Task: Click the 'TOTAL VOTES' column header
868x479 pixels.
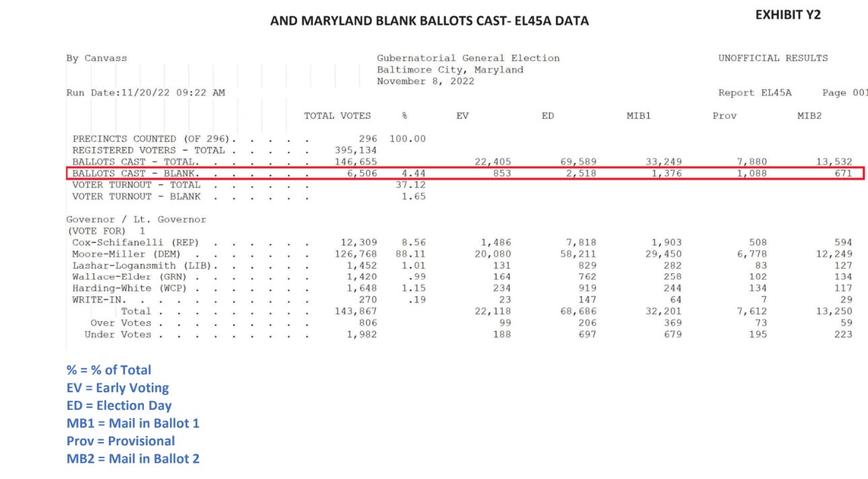Action: click(338, 116)
